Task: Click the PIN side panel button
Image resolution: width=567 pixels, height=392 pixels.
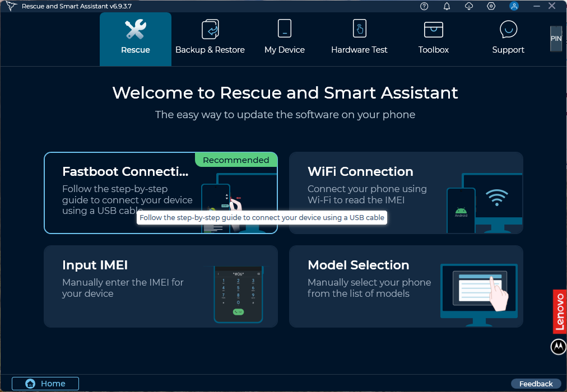Action: coord(556,39)
